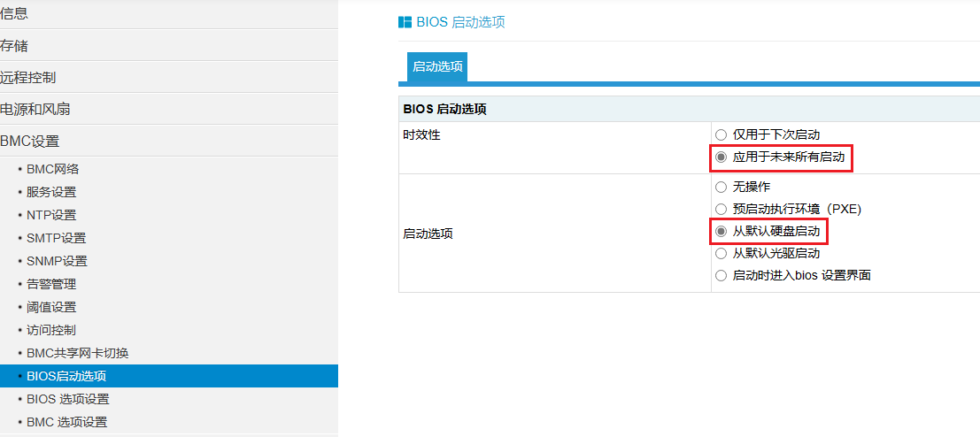Click the 时效性 row label
Screen dimensions: 980x437
point(422,134)
